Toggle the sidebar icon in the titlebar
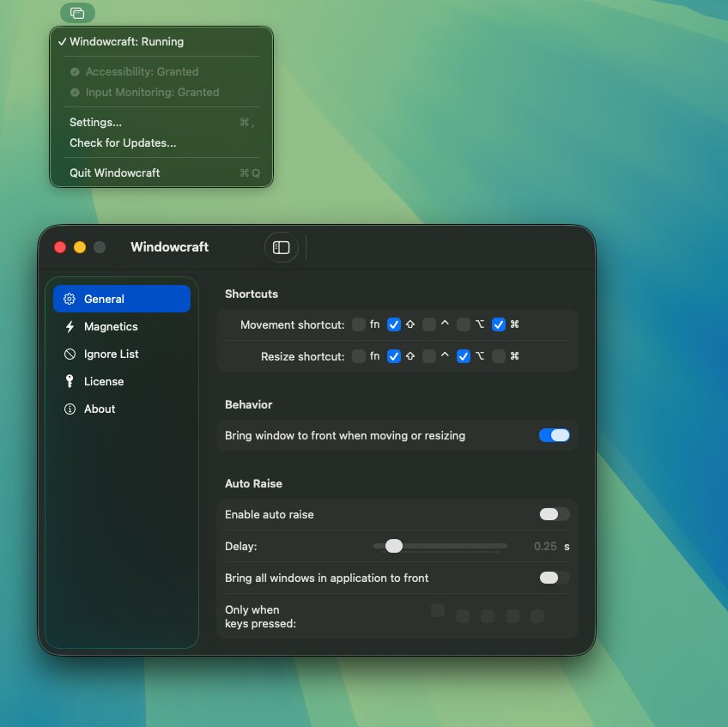728x727 pixels. [281, 247]
